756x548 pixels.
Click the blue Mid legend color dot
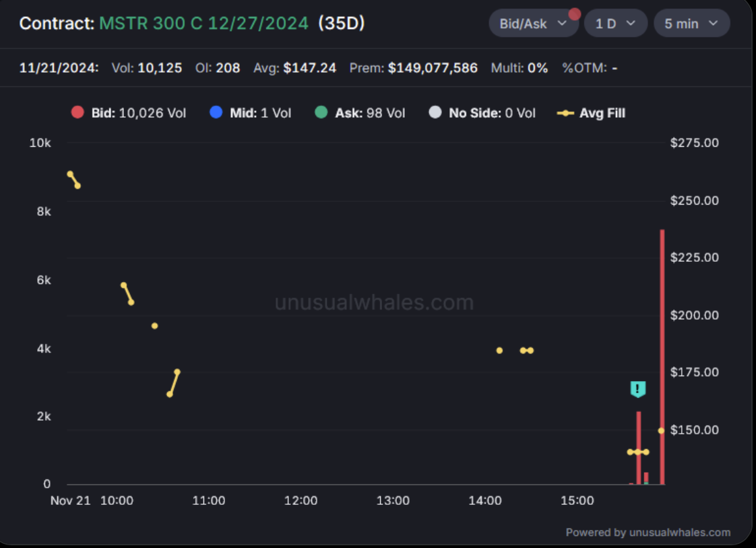coord(216,112)
